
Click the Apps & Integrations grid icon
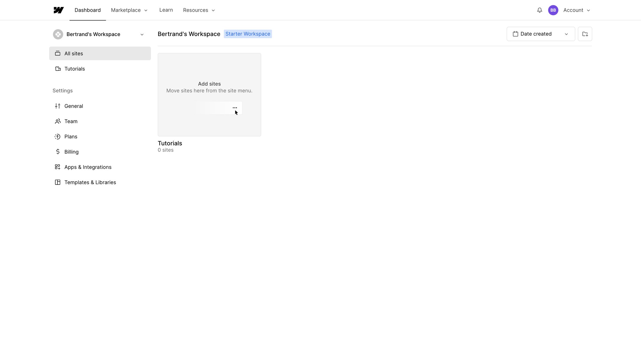tap(58, 167)
